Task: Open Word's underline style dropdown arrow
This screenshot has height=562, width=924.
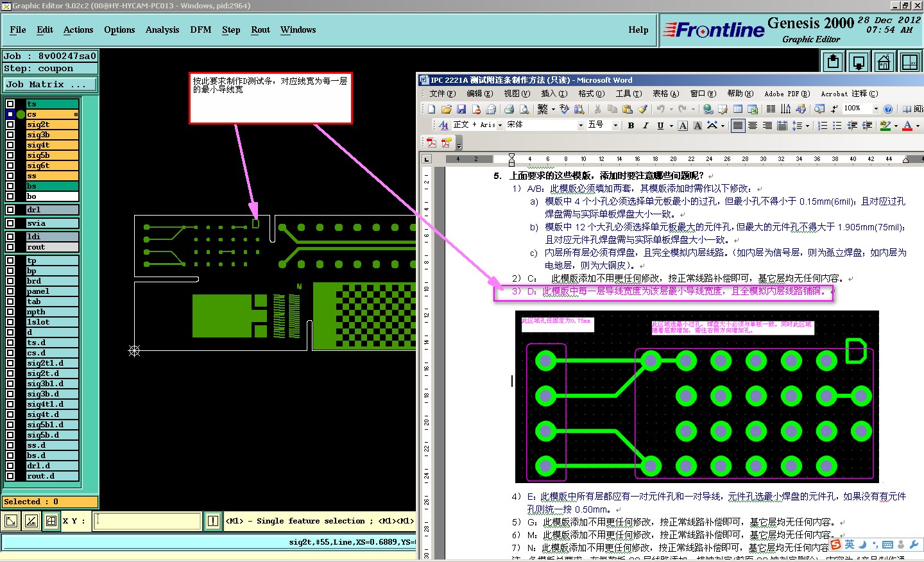Action: (x=671, y=126)
